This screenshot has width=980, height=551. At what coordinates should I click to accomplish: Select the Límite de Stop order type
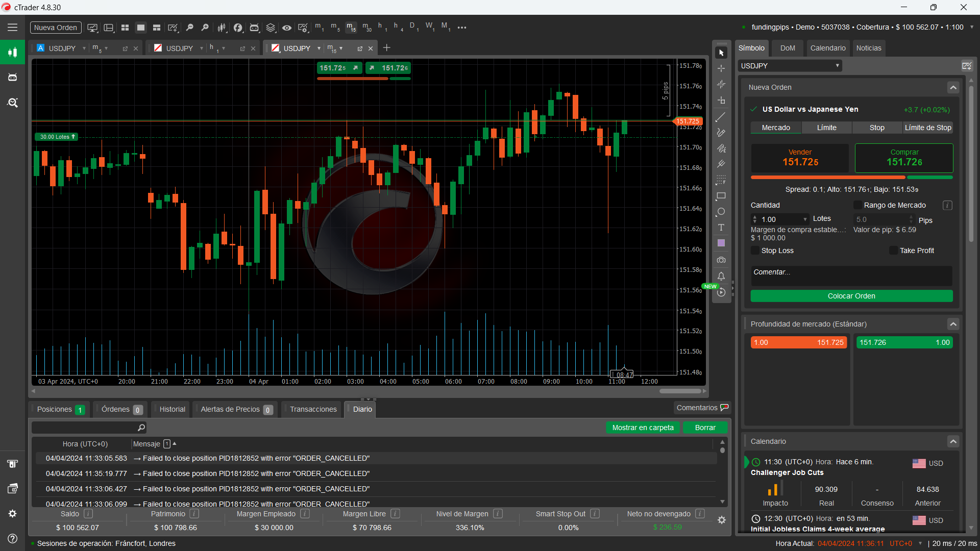[928, 128]
